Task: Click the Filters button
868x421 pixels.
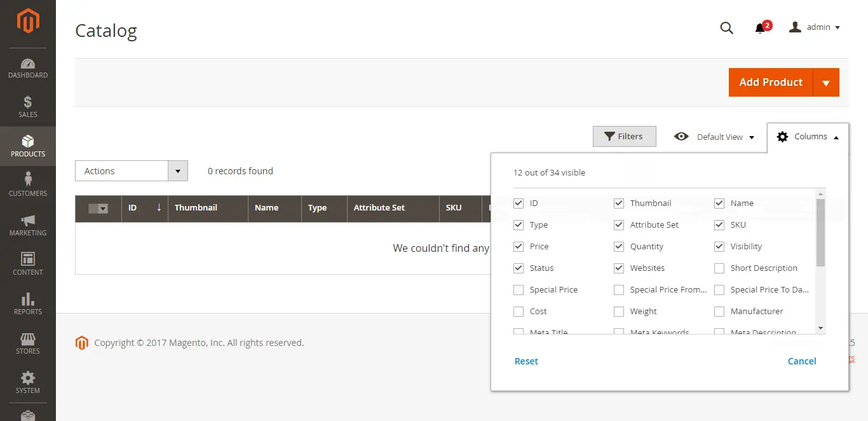Action: 624,137
